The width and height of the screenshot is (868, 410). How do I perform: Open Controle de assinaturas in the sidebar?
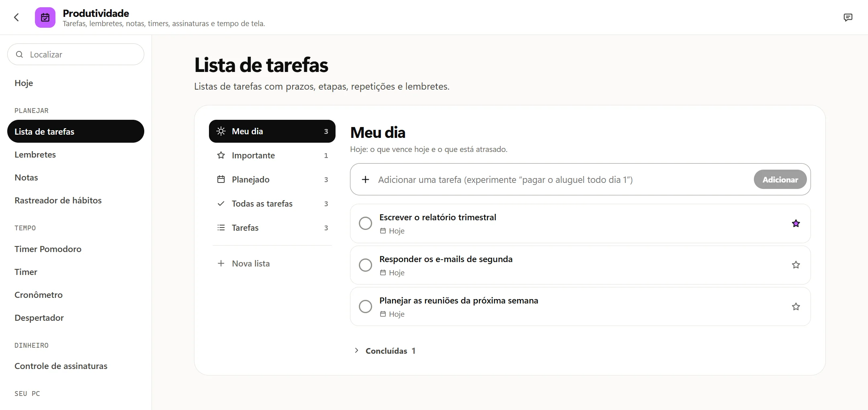[76, 366]
